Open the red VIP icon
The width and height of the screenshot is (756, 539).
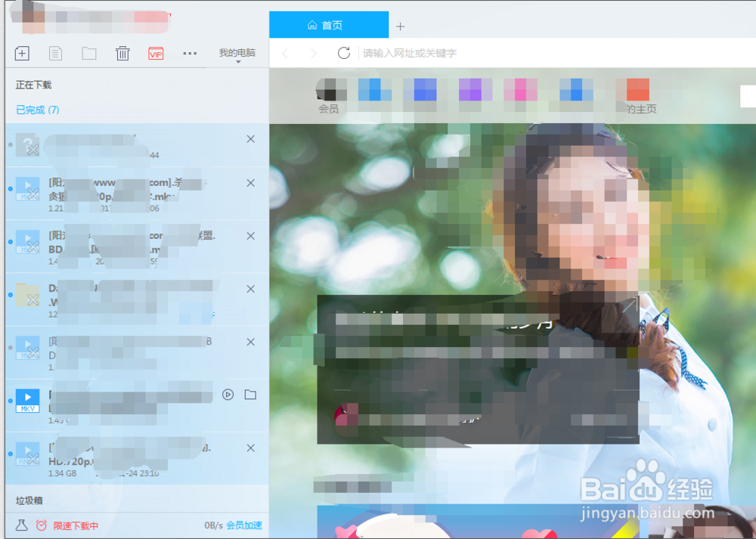156,53
